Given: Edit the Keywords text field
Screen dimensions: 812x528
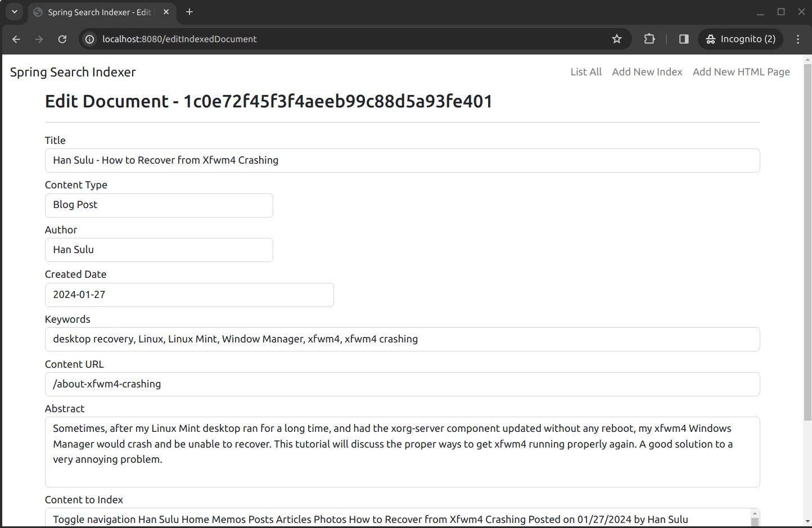Looking at the screenshot, I should point(402,340).
